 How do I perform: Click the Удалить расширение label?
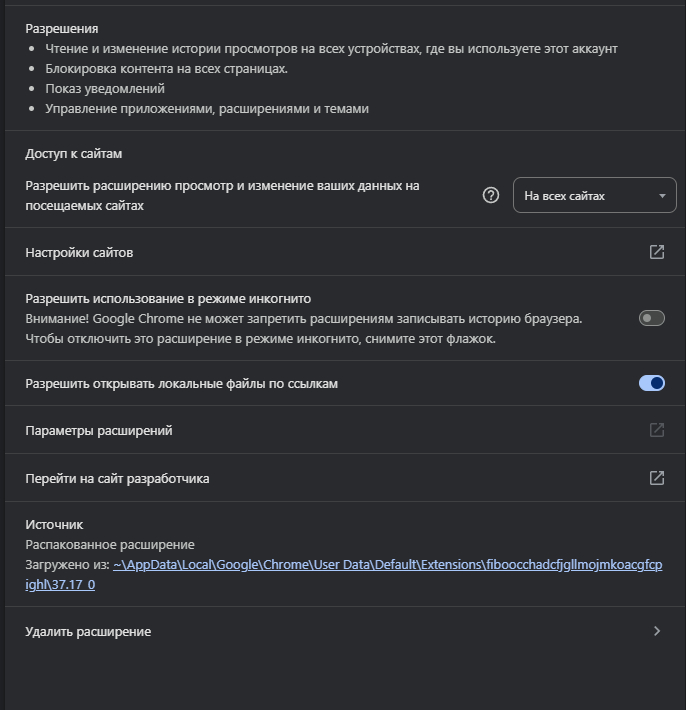click(88, 632)
